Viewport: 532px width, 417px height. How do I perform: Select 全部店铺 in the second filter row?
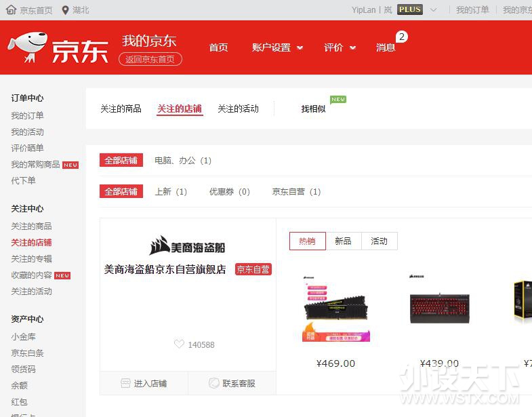[121, 191]
